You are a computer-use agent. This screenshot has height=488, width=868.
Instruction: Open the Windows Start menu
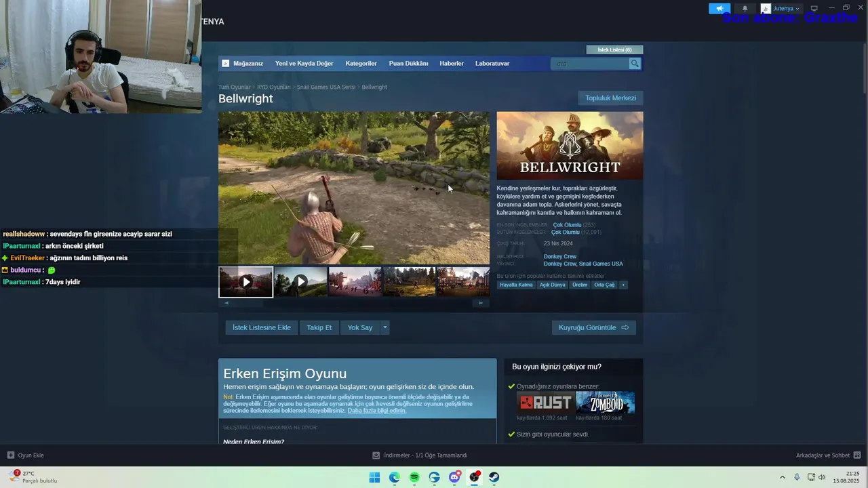click(x=374, y=477)
